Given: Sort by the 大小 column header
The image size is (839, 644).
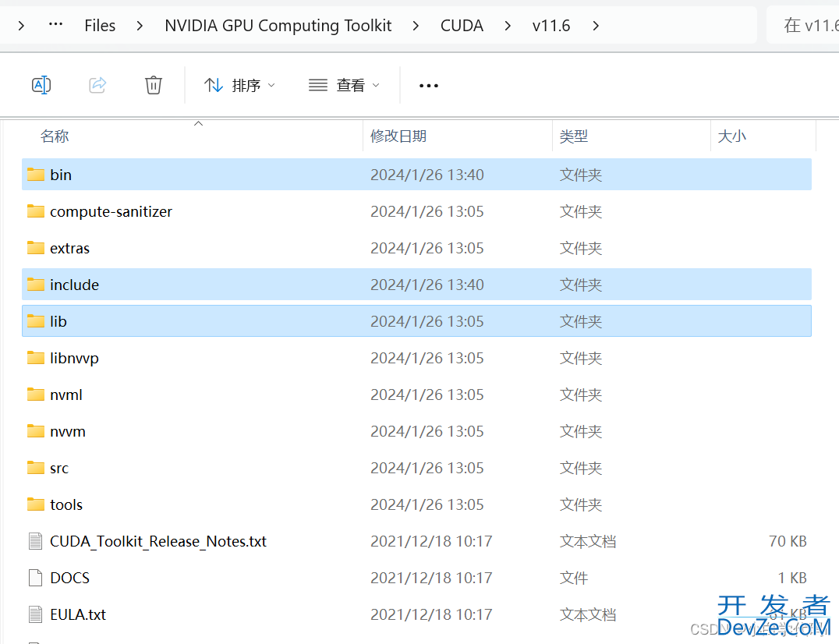Looking at the screenshot, I should click(x=731, y=136).
